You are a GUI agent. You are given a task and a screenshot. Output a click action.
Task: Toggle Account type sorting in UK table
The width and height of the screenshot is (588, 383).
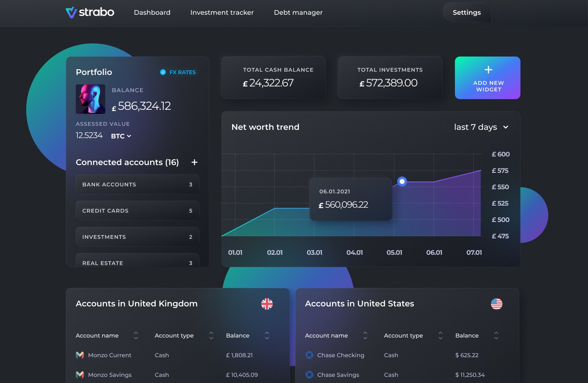[210, 335]
